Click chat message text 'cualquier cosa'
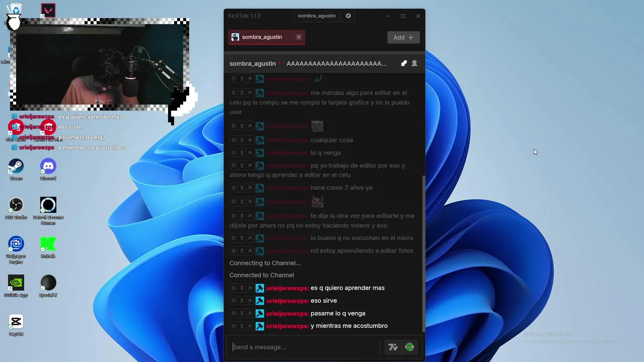Viewport: 644px width, 362px height. point(332,140)
